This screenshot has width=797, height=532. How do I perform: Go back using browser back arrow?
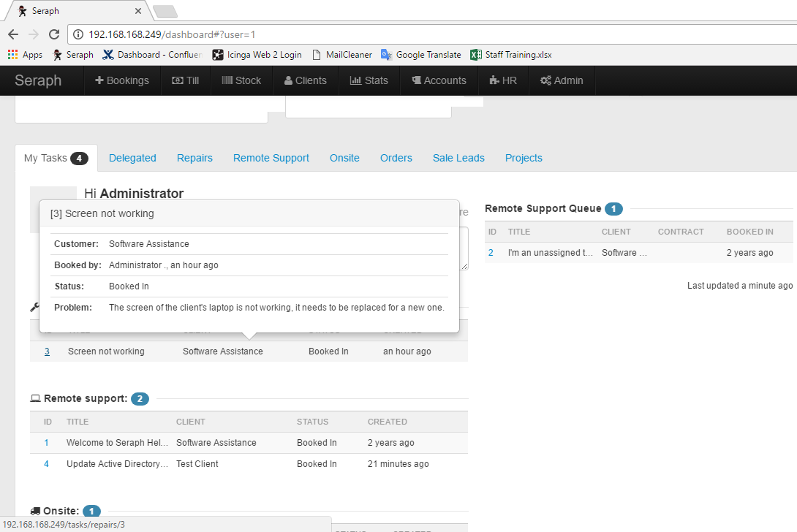[x=13, y=34]
